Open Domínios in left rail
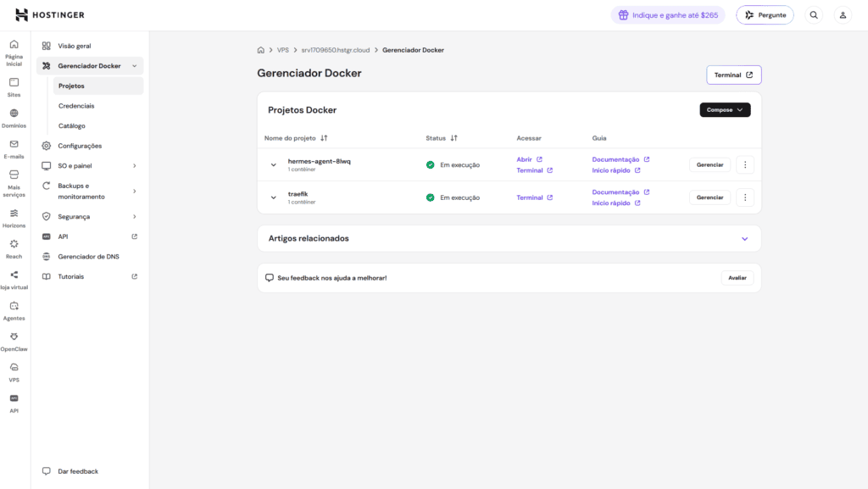This screenshot has height=489, width=868. pyautogui.click(x=14, y=119)
